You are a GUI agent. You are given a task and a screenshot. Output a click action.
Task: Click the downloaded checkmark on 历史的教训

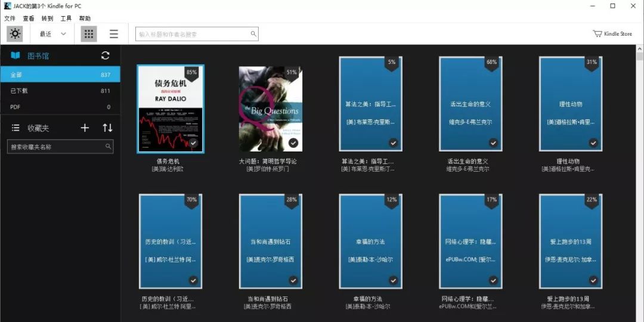click(x=193, y=280)
